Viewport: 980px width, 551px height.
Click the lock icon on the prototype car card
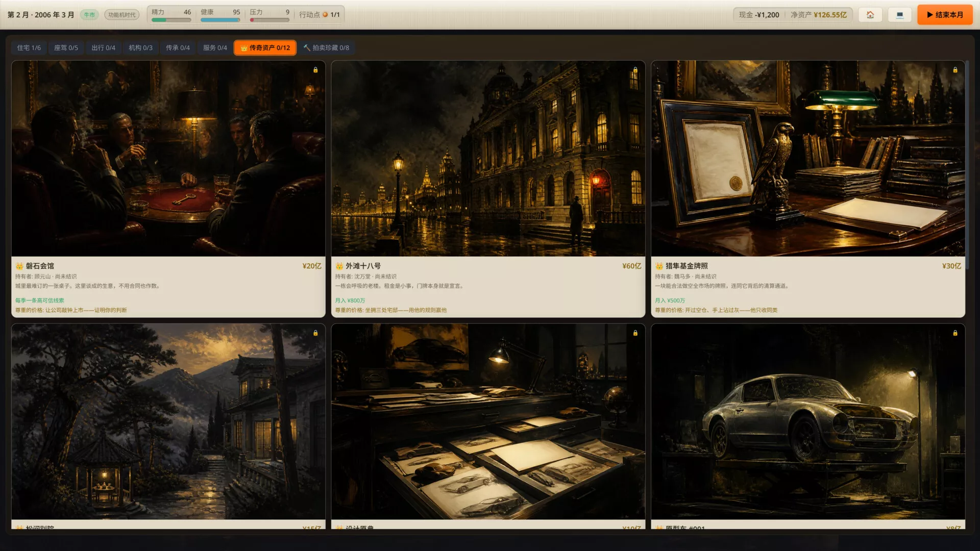point(955,333)
